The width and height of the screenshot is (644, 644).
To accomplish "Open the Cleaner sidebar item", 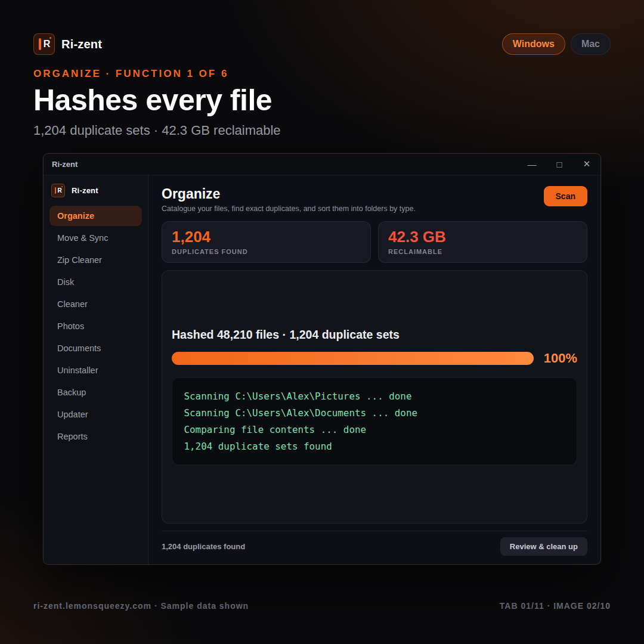I will (95, 304).
